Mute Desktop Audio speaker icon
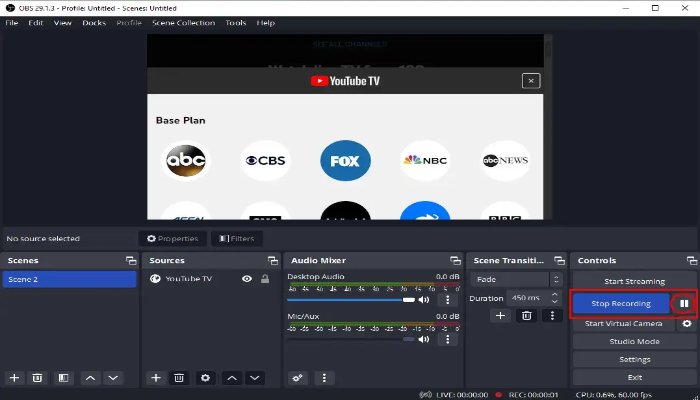Image resolution: width=700 pixels, height=400 pixels. click(x=423, y=300)
